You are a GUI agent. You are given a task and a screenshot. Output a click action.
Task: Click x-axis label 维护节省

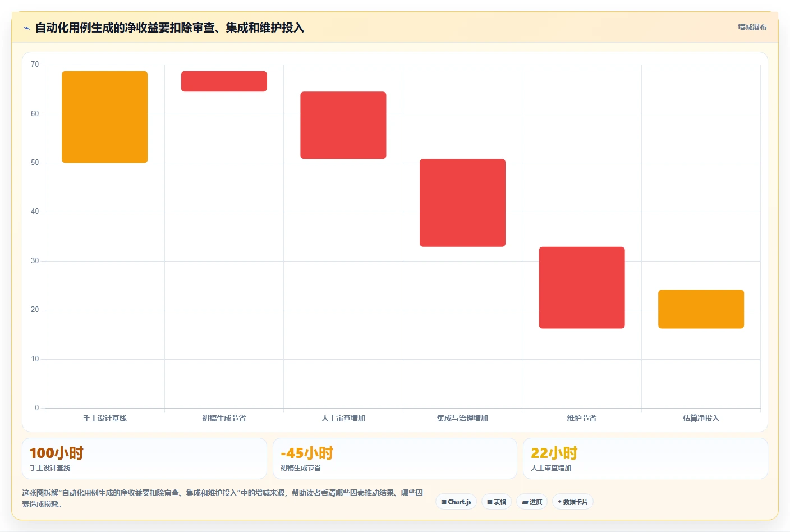point(582,418)
